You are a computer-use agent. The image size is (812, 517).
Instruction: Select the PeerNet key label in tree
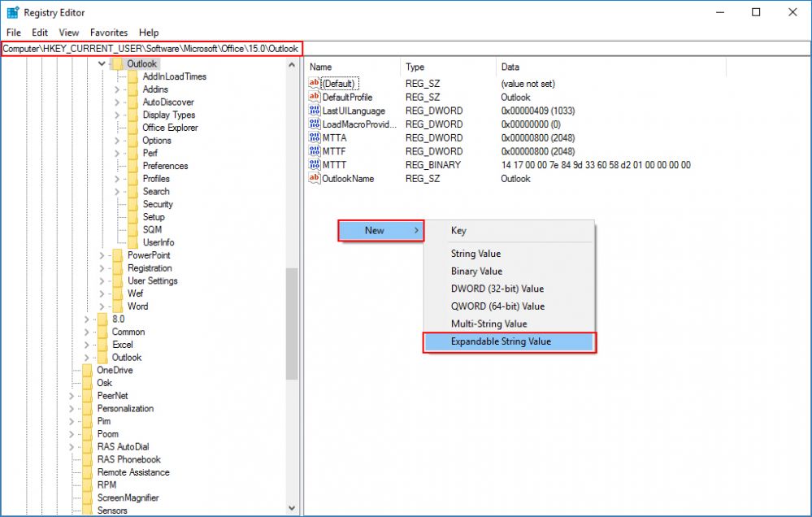112,396
